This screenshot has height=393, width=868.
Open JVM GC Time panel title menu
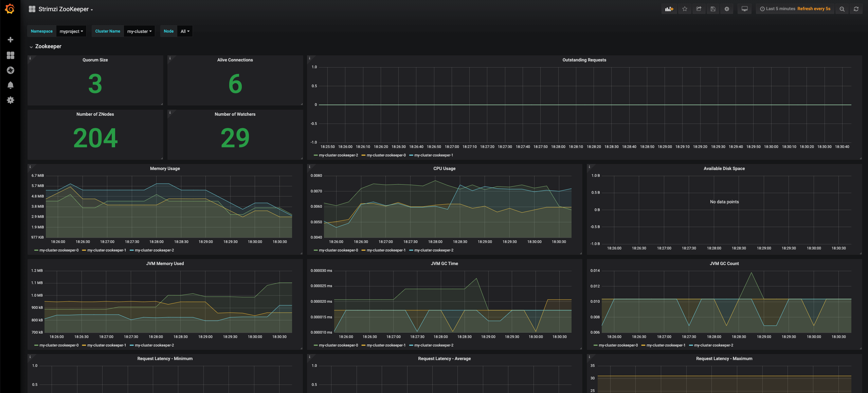coord(444,263)
